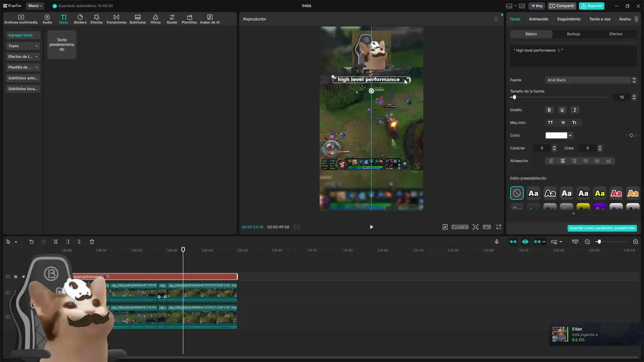
Task: Click the fullscreen icon in the player
Action: tap(499, 227)
